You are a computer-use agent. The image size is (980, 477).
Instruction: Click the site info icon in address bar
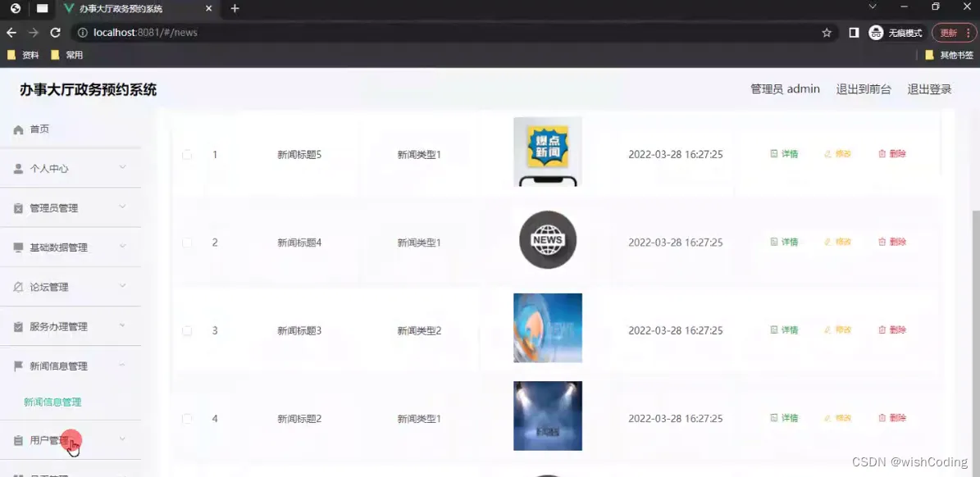[x=83, y=33]
